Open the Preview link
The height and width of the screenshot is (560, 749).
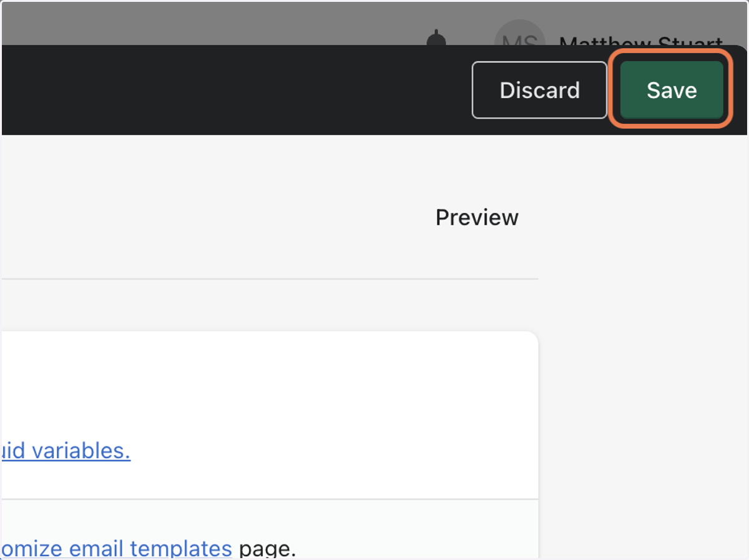coord(477,217)
